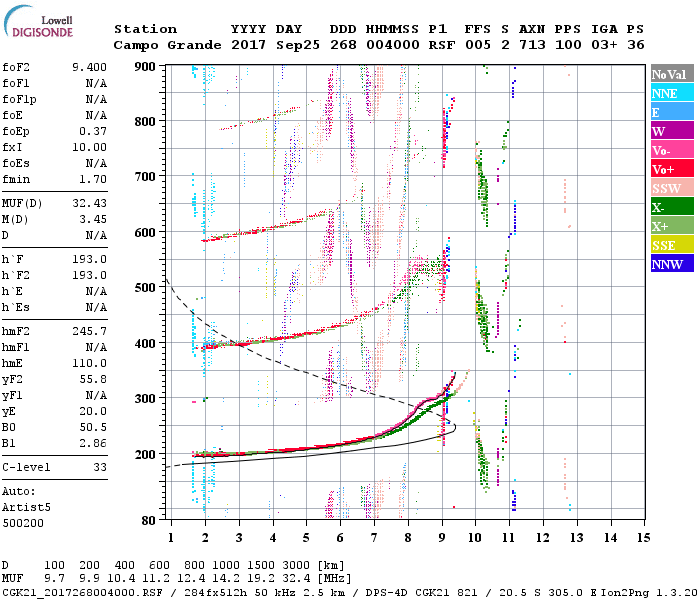Click the Lowell Digisonde logo
The height and width of the screenshot is (600, 700).
click(x=38, y=22)
